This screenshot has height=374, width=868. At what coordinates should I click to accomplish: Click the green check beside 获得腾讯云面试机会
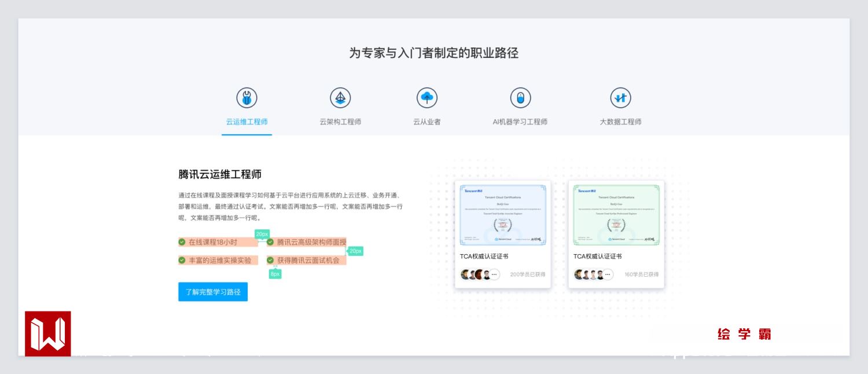point(270,261)
